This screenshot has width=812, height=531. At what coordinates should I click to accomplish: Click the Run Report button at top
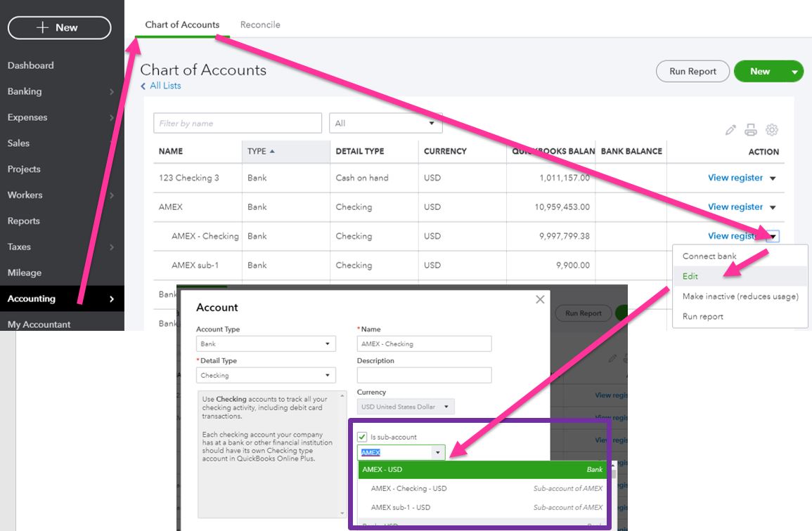(x=693, y=72)
